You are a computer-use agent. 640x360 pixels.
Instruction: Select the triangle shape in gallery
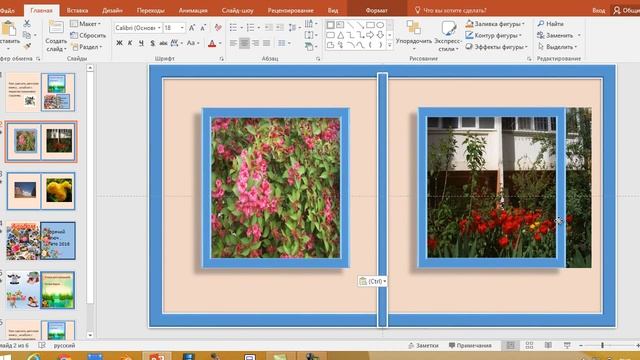coord(340,35)
